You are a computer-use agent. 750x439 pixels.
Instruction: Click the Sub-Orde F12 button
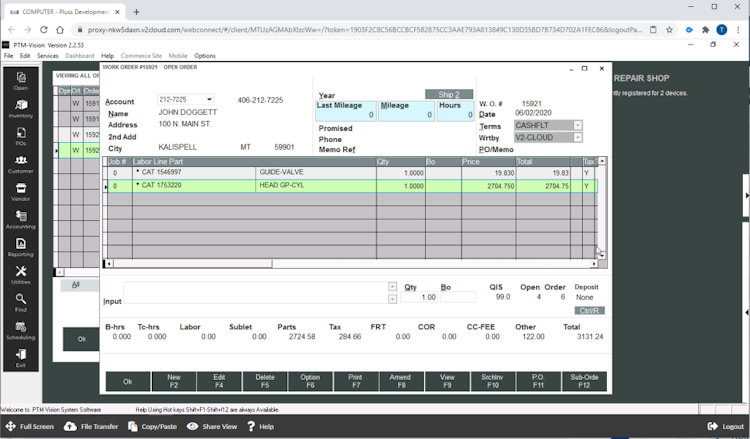(584, 382)
